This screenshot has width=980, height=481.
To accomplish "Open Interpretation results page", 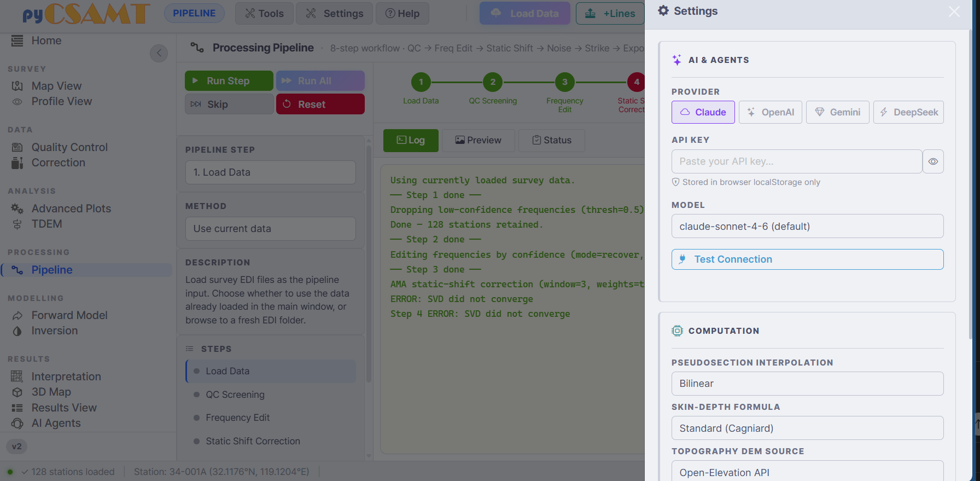I will 66,376.
